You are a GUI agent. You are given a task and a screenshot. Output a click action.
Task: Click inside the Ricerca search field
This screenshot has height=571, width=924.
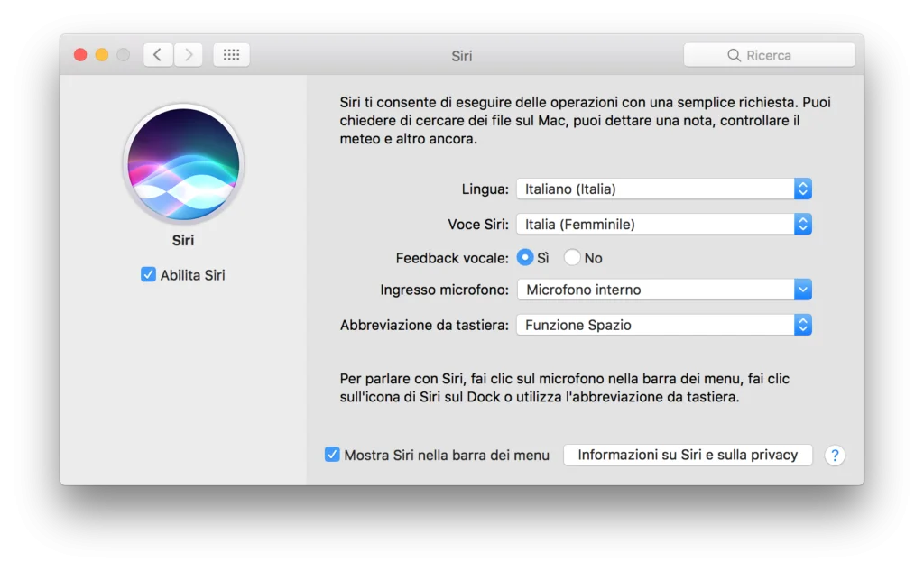tap(776, 55)
